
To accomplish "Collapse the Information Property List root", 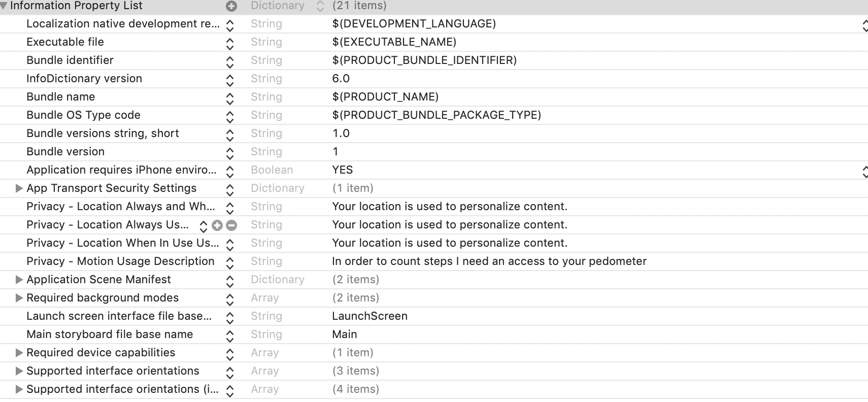I will pos(4,6).
